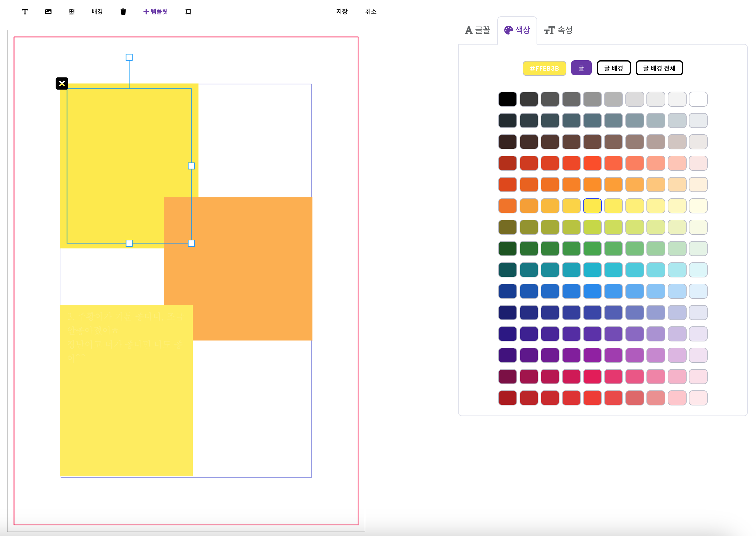Pick the pure black color swatch

click(507, 99)
